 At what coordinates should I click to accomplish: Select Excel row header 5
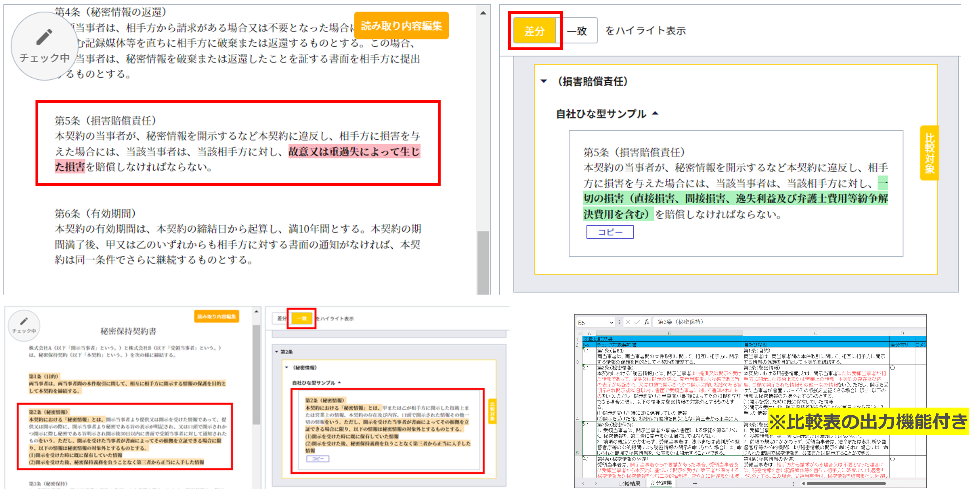coord(578,438)
